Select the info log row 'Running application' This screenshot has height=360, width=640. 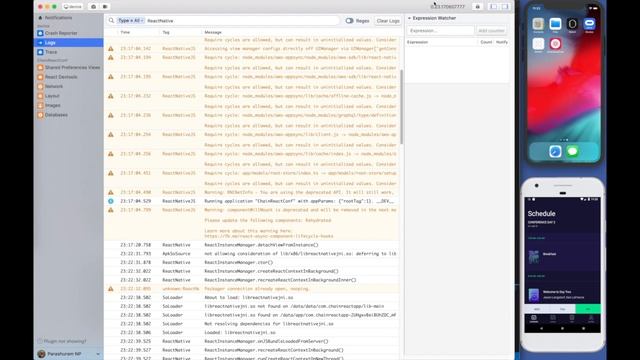[x=252, y=201]
